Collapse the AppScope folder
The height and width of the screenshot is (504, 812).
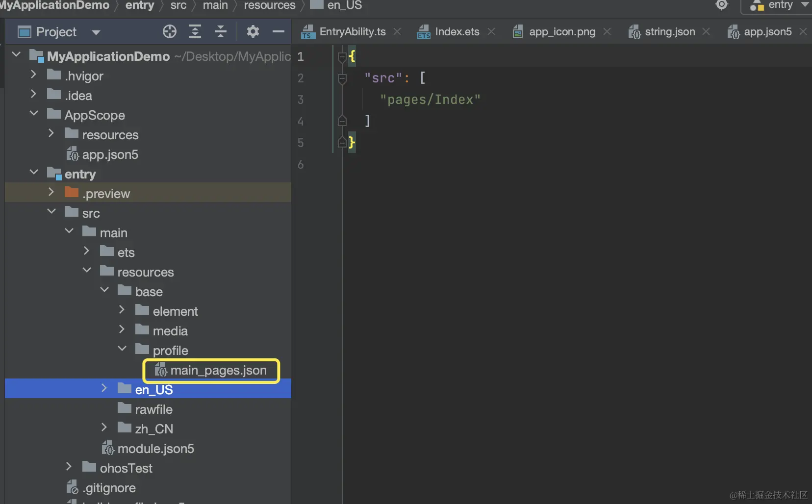coord(34,113)
